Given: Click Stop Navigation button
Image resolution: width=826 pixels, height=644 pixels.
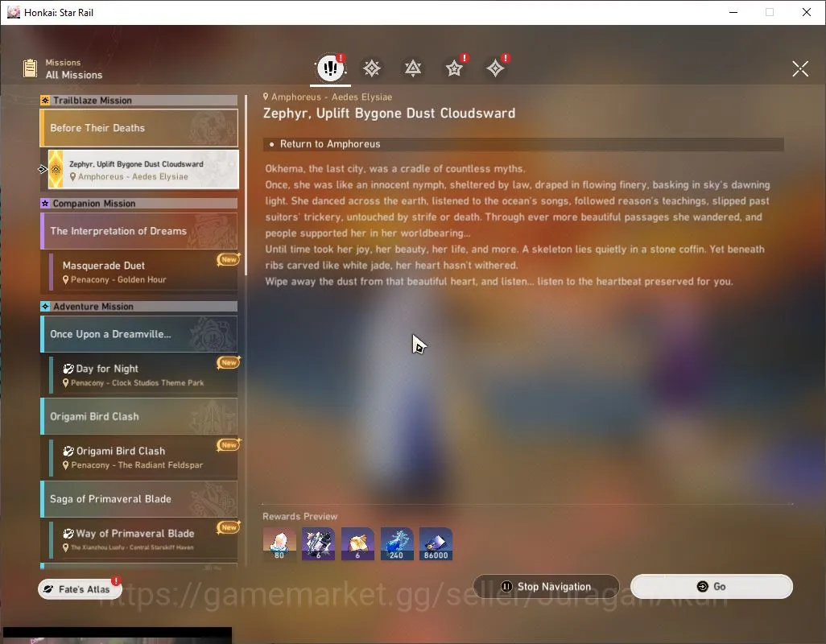Looking at the screenshot, I should pyautogui.click(x=547, y=586).
